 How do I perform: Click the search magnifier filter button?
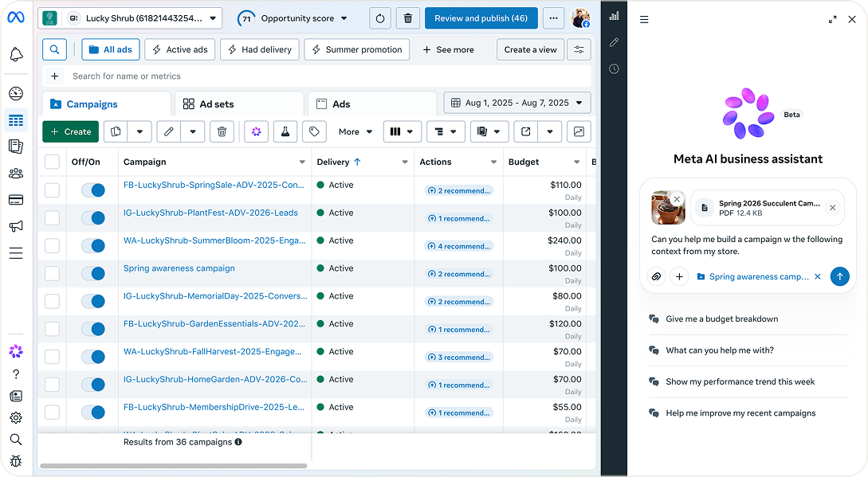click(54, 49)
